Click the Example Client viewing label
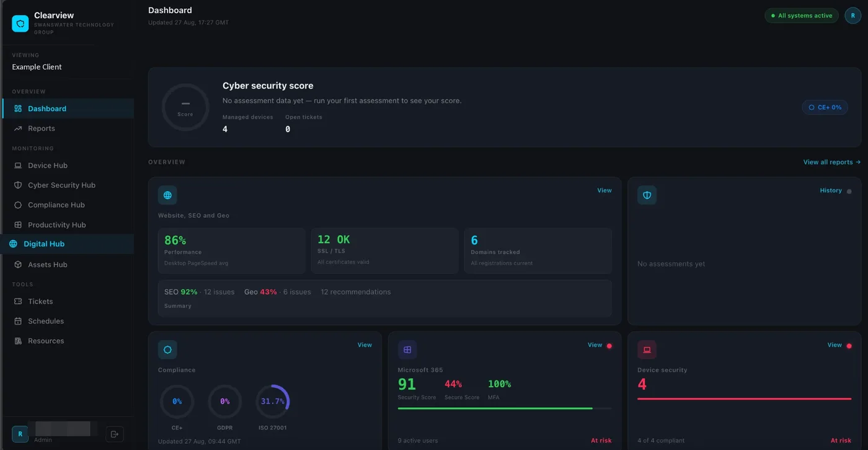The image size is (868, 450). click(37, 67)
